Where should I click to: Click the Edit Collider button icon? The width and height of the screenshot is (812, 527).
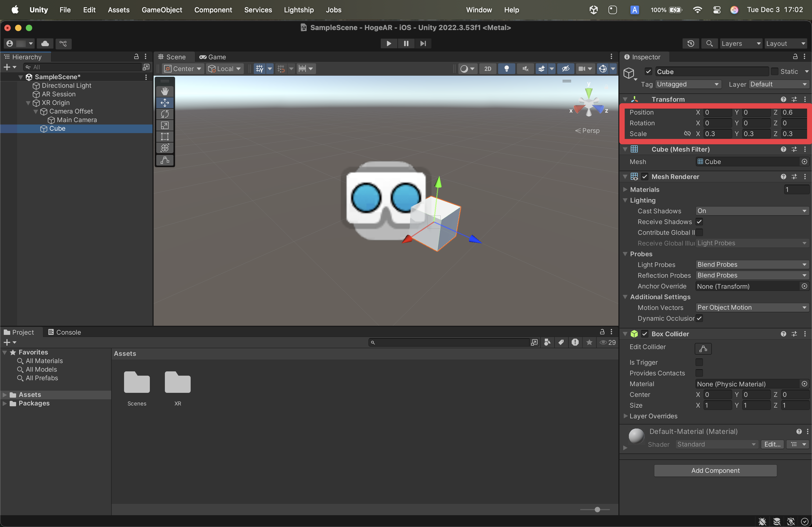coord(703,348)
